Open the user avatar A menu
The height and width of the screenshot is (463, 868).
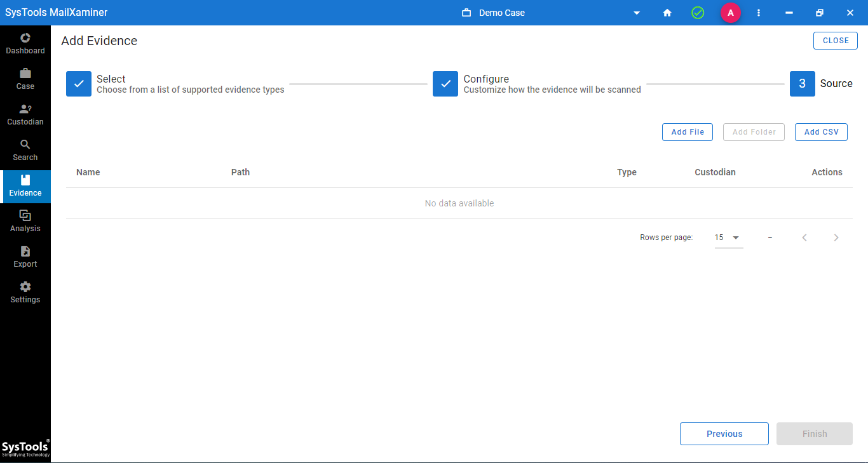pos(730,13)
